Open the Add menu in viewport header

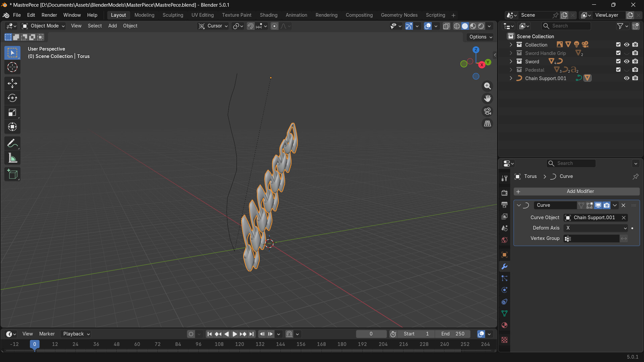pos(112,26)
